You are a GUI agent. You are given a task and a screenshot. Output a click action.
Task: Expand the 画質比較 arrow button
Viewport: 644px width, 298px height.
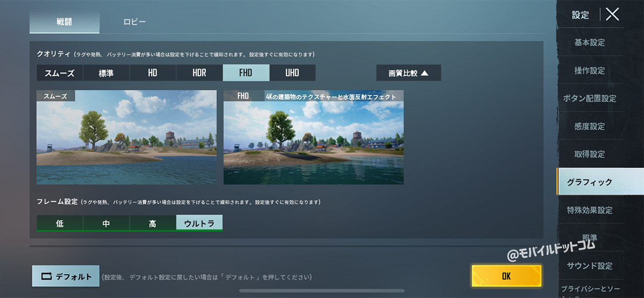click(409, 73)
